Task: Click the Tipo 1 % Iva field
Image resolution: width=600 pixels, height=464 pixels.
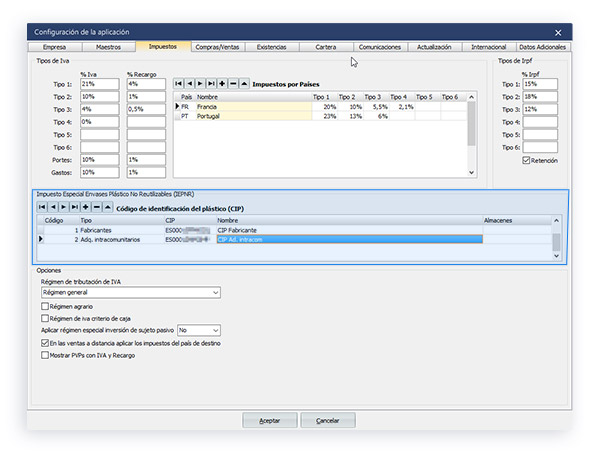Action: click(x=99, y=84)
